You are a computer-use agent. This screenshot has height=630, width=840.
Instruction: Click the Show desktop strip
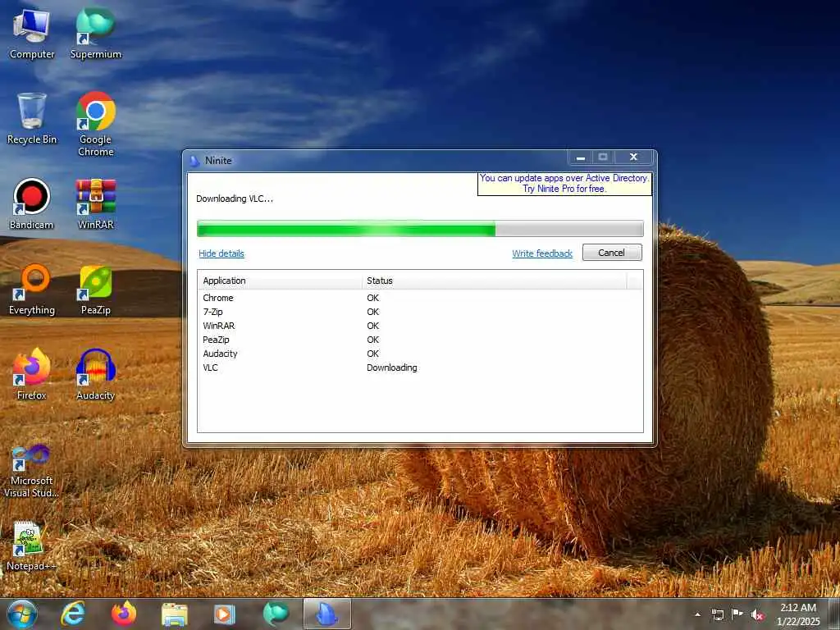click(835, 614)
